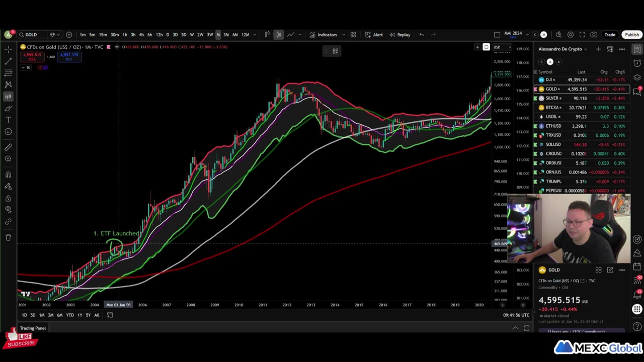Expand the chart style dropdown arrow
Viewport: 644px width, 362px height.
(x=300, y=35)
